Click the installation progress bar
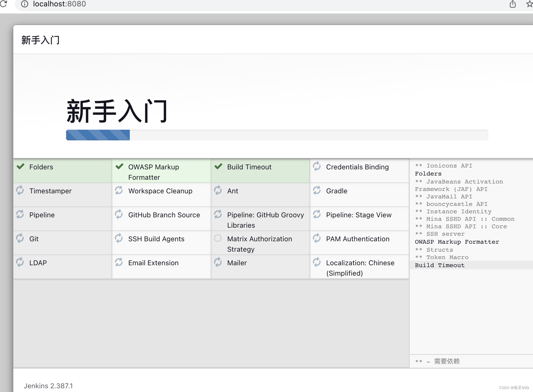The image size is (533, 392). pos(277,135)
